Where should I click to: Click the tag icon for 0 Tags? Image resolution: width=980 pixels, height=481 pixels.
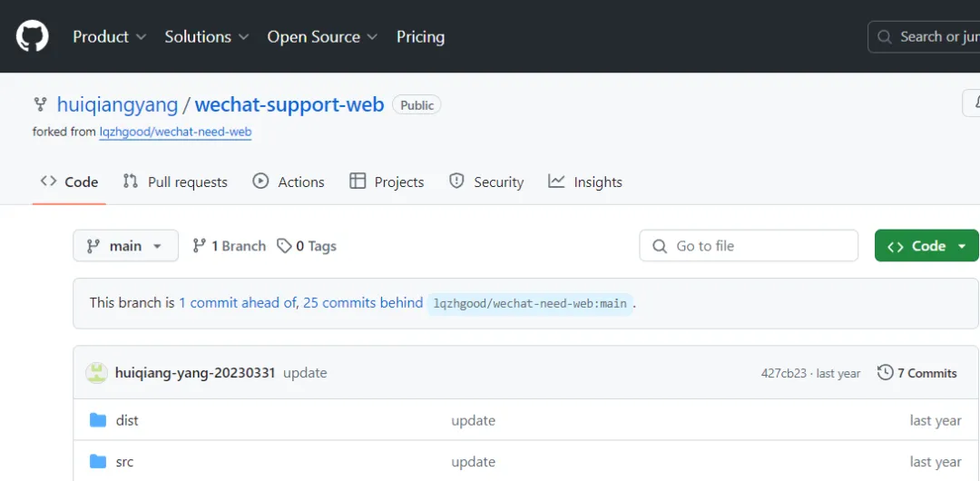point(285,246)
